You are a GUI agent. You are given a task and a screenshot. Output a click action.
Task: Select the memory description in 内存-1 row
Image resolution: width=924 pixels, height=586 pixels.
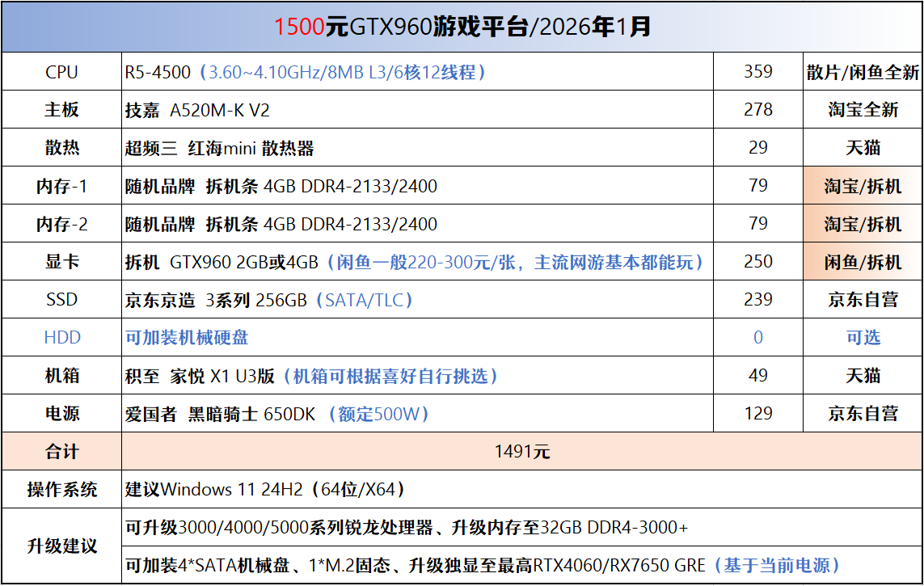coord(417,186)
